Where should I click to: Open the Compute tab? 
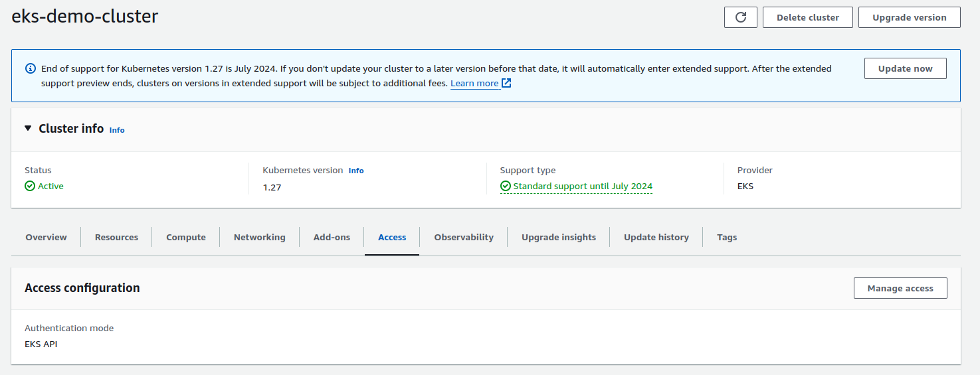point(186,237)
